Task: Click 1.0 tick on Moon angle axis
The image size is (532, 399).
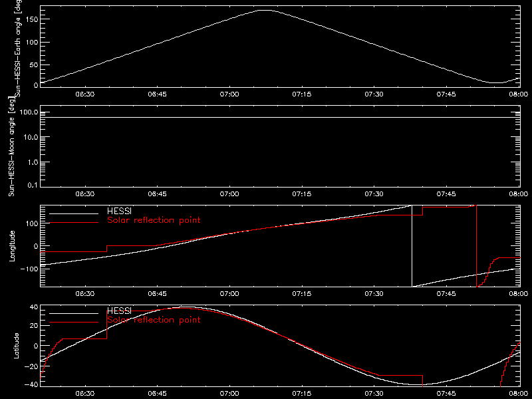Action: click(33, 162)
